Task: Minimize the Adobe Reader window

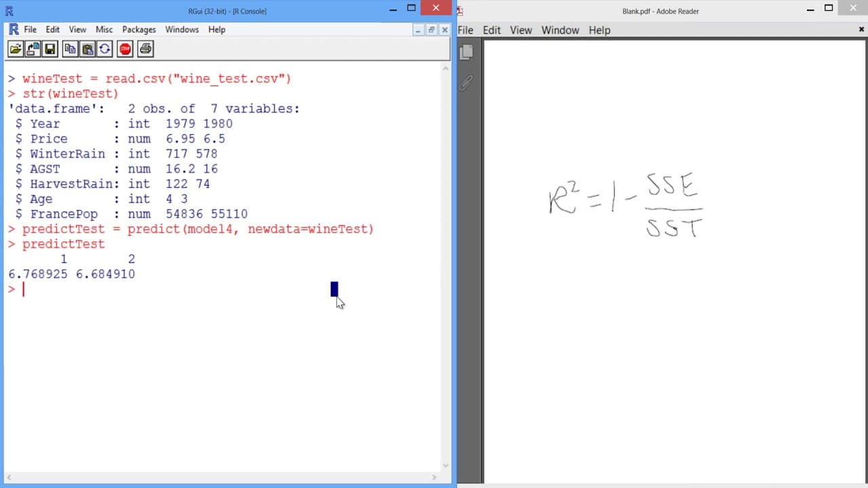Action: (810, 8)
